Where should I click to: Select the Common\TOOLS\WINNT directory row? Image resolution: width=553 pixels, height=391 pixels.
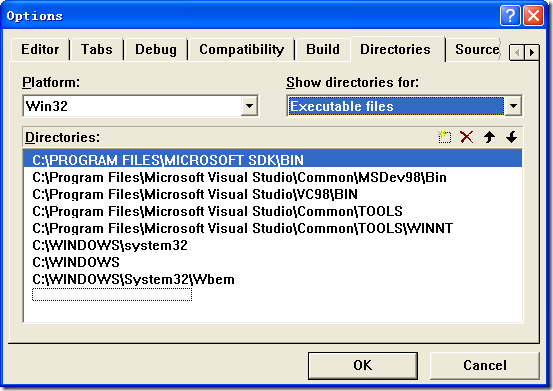273,228
